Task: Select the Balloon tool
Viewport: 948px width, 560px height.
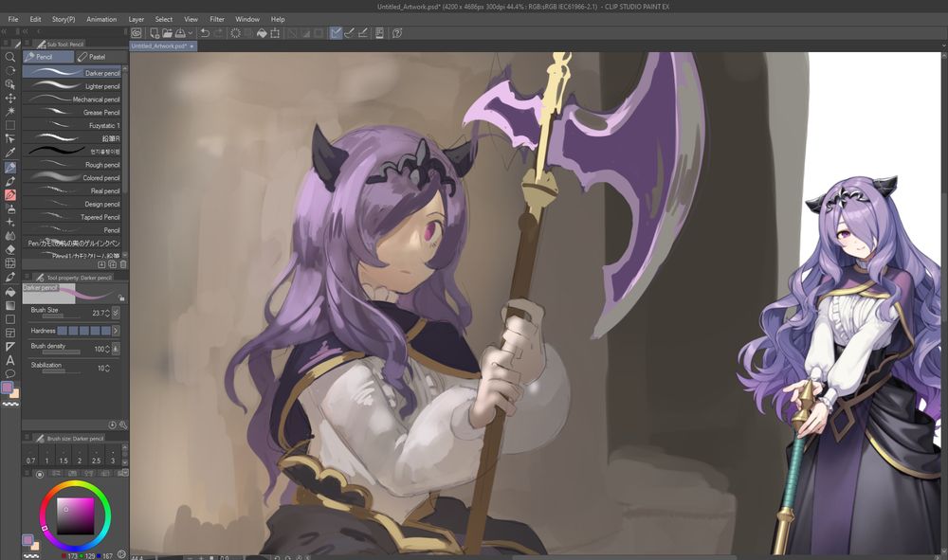Action: 10,373
